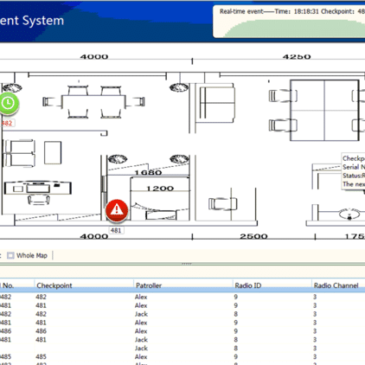Select the row for checkpoint 486
This screenshot has height=365, width=365.
click(x=182, y=331)
